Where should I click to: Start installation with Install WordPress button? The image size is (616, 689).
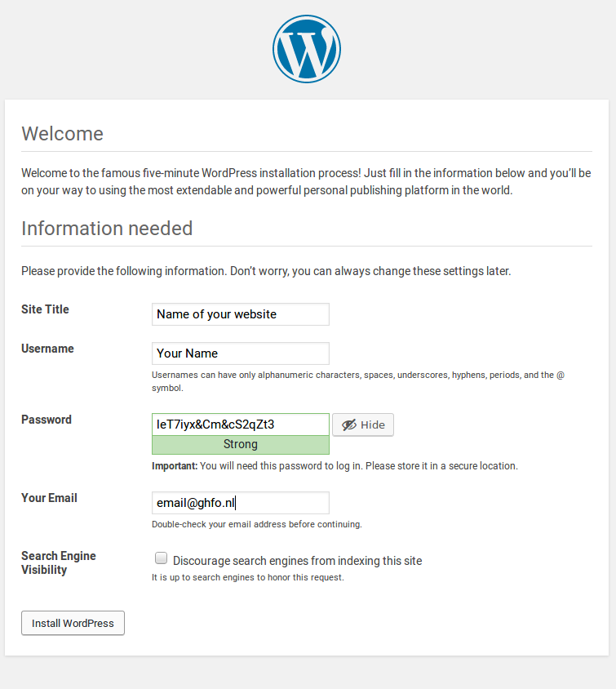(73, 623)
